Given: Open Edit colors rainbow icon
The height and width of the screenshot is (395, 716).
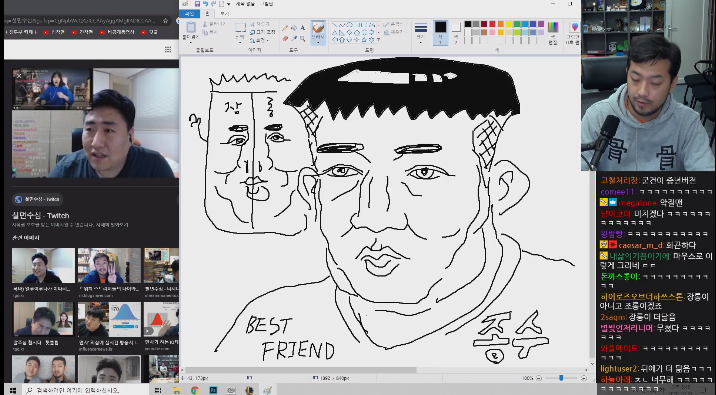Looking at the screenshot, I should click(x=553, y=32).
